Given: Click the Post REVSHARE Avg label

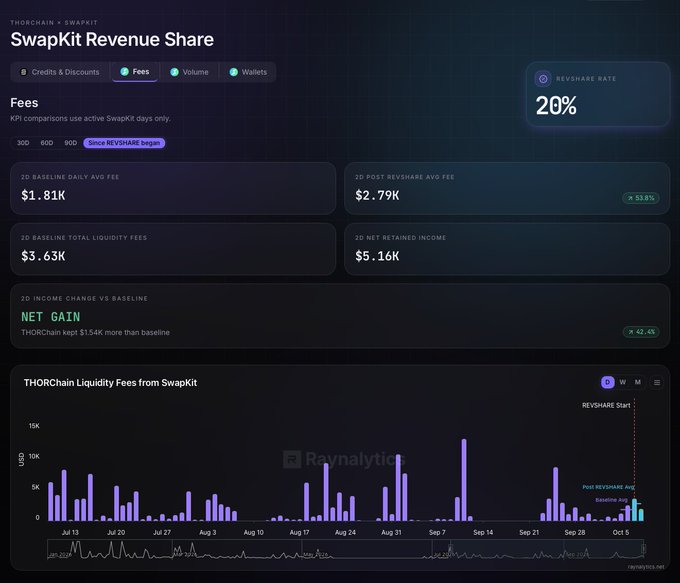Looking at the screenshot, I should [x=608, y=487].
